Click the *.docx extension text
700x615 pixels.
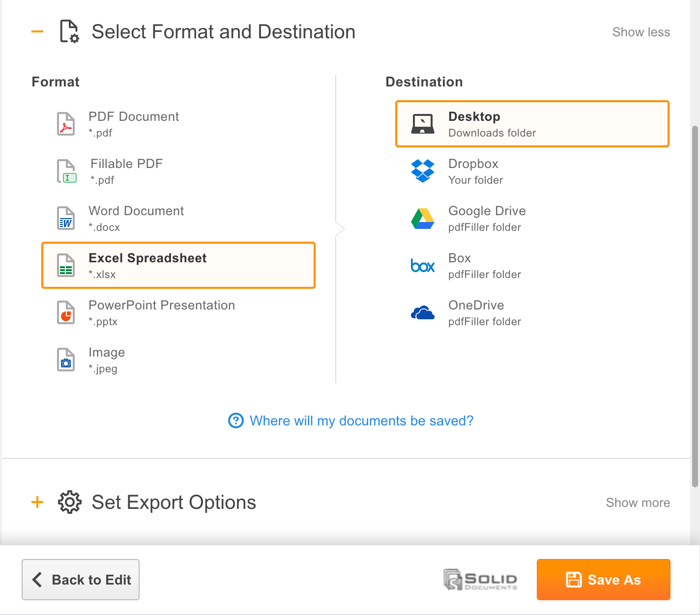pos(104,227)
